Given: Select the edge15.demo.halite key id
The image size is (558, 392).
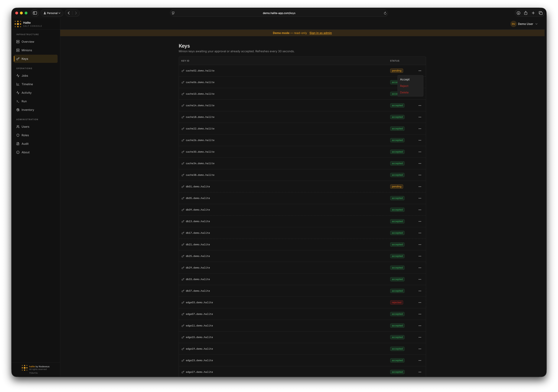Looking at the screenshot, I should pyautogui.click(x=199, y=337).
